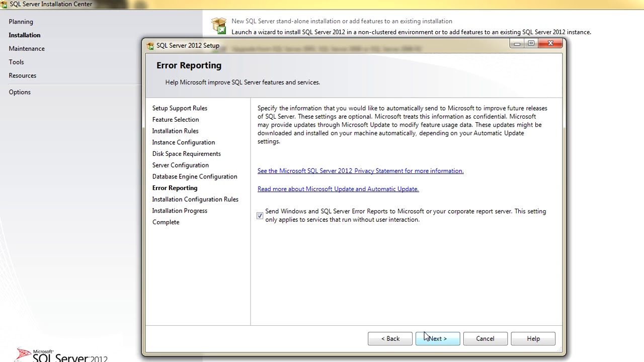Viewport: 644px width, 362px height.
Task: Go Back to previous setup step
Action: point(390,338)
